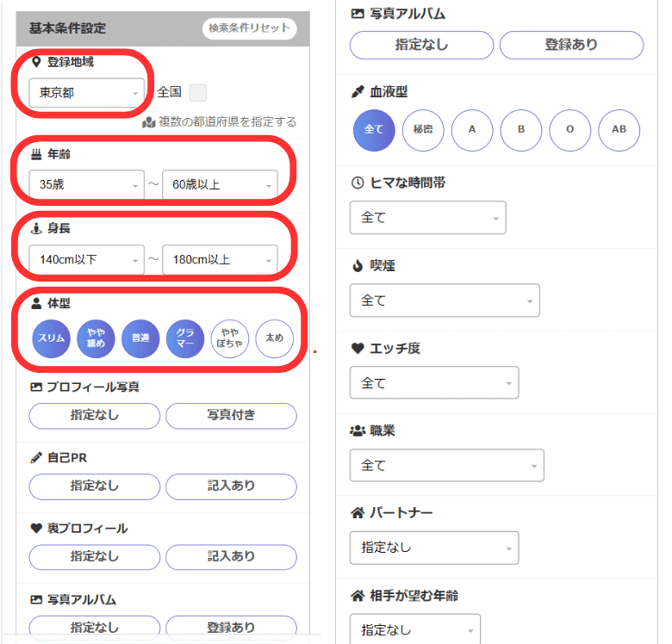
Task: Choose 記入あり under 裏プロフィール
Action: pyautogui.click(x=231, y=556)
